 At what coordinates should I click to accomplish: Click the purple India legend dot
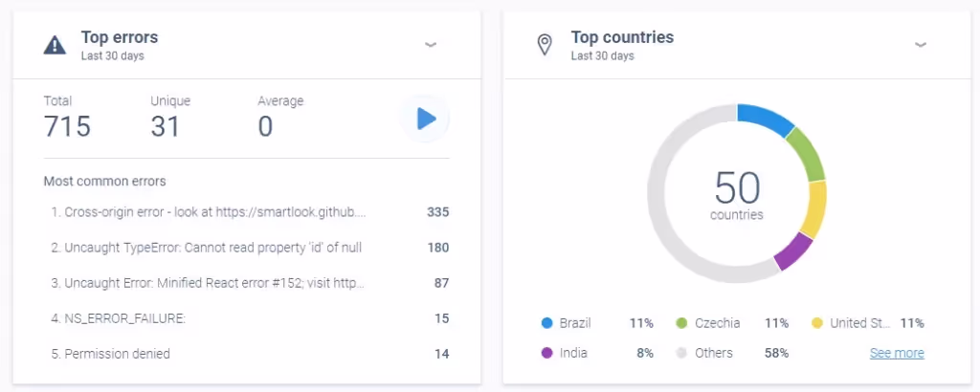tap(546, 354)
